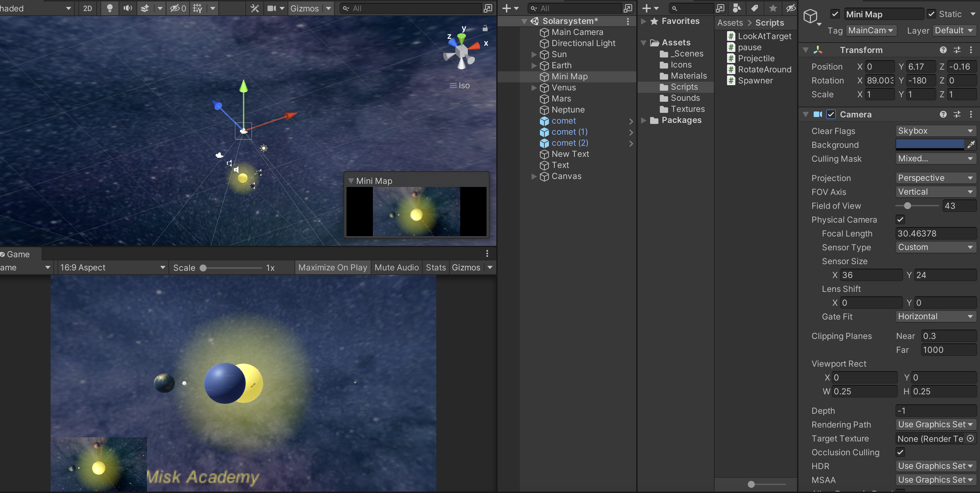
Task: Open the Tag MainCamera dropdown
Action: [871, 30]
